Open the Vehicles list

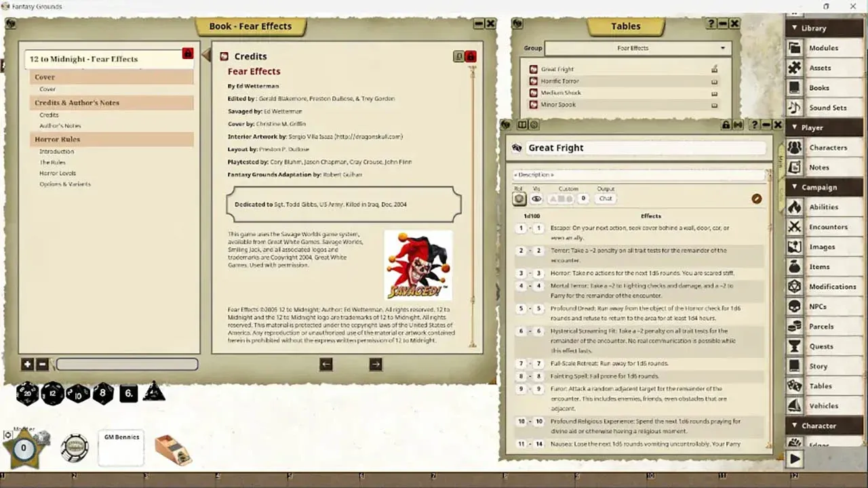click(x=825, y=406)
